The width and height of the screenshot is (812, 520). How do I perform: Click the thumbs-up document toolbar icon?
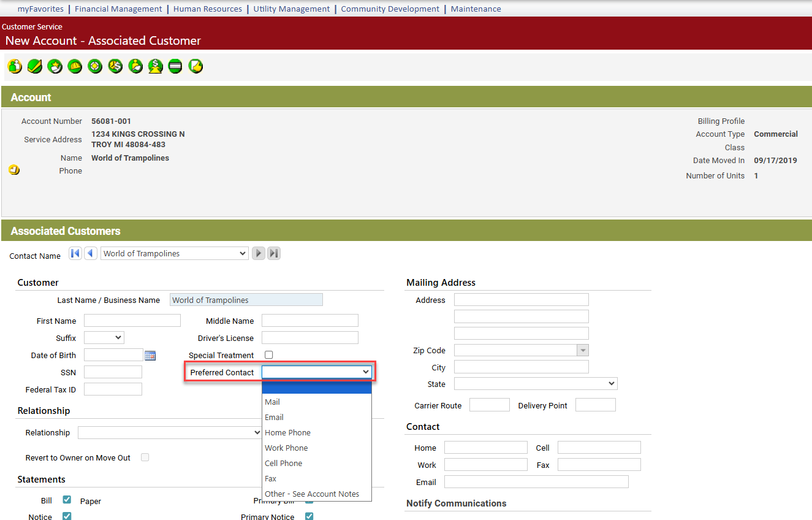click(x=195, y=66)
